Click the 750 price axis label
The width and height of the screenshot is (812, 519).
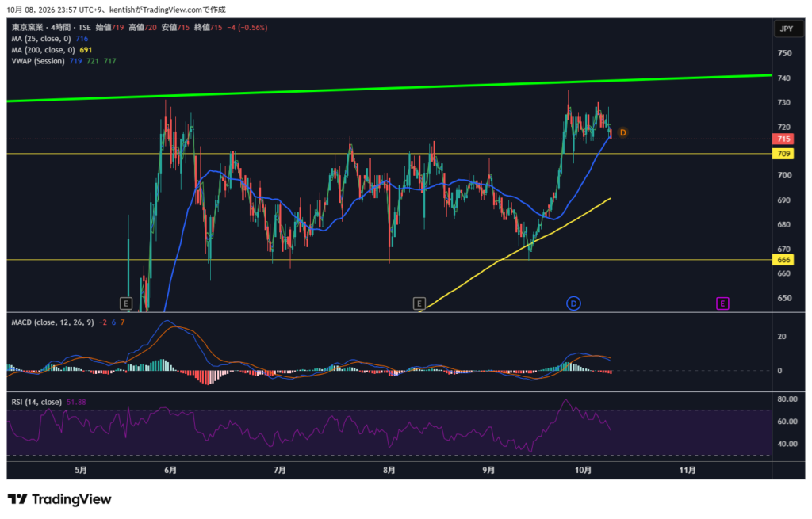pos(784,53)
